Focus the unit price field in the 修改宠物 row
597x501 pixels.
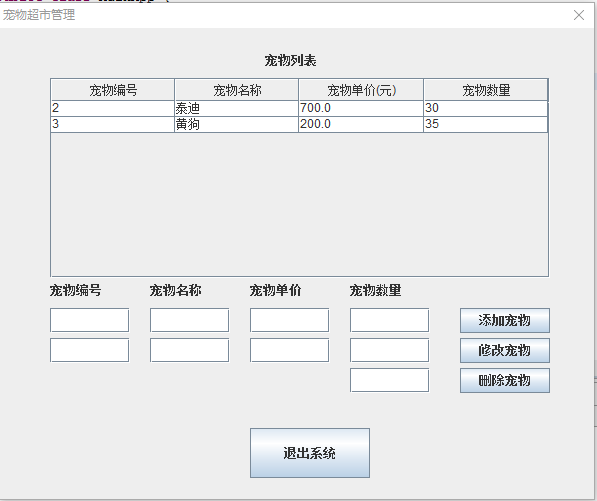coord(289,350)
